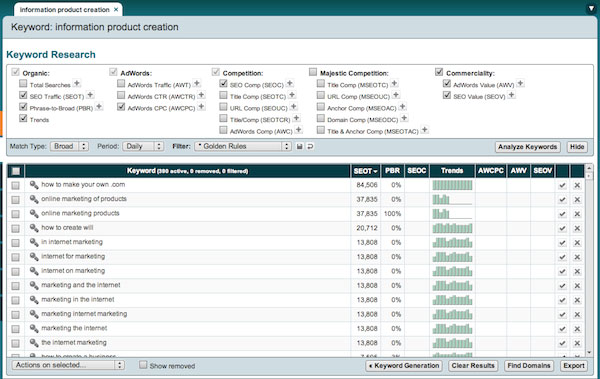Click keyword text 'marketing in the internet'
Image resolution: width=600 pixels, height=379 pixels.
coord(78,299)
